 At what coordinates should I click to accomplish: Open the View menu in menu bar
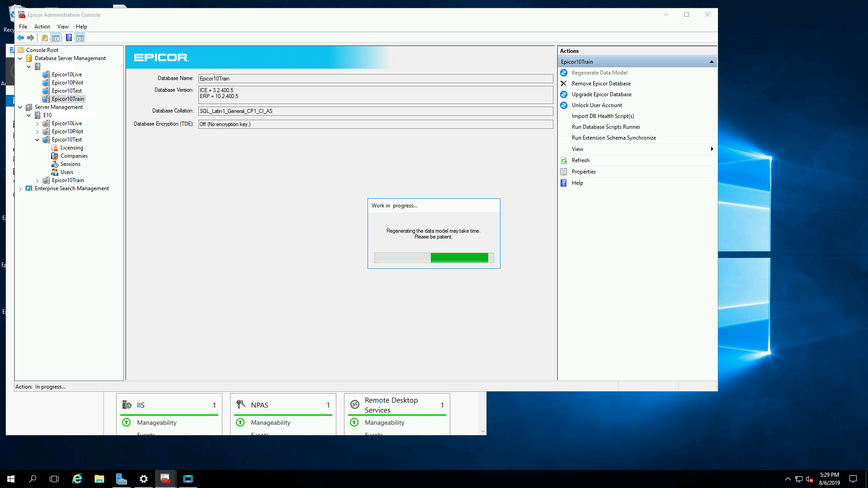pos(63,27)
